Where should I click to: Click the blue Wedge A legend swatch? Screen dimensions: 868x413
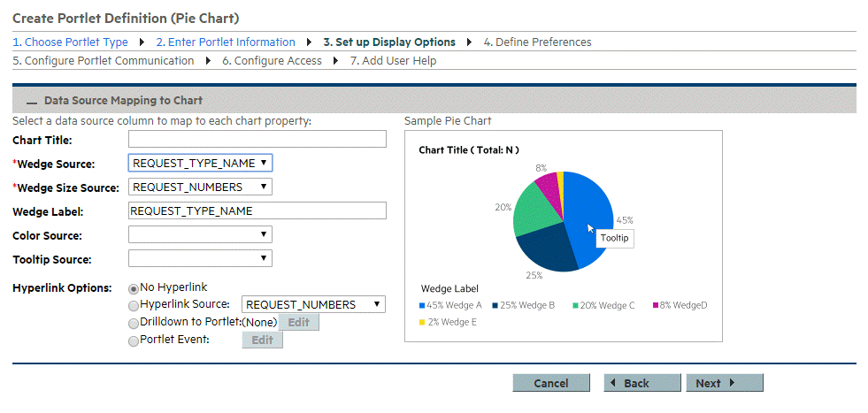pyautogui.click(x=422, y=306)
